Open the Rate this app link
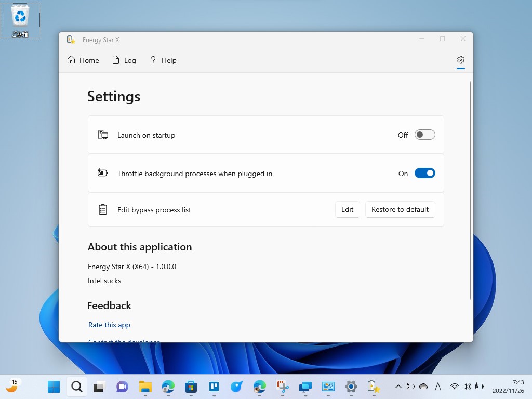Screen dimensions: 532x399 point(109,325)
